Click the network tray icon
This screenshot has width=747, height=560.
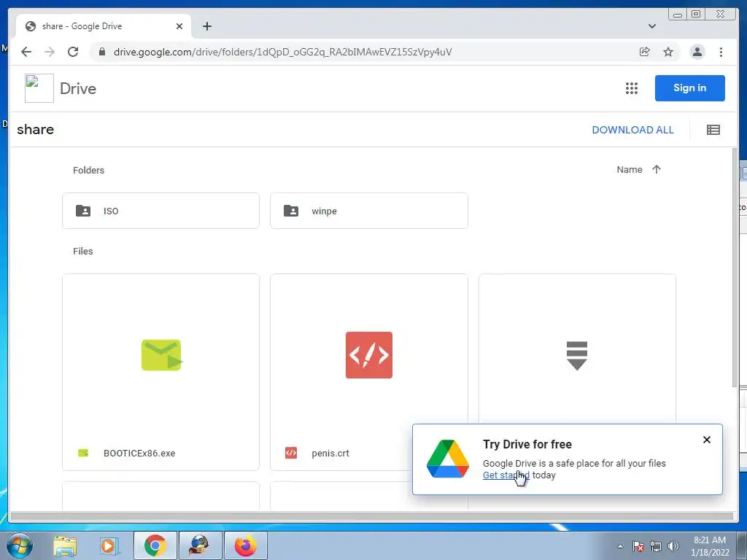click(x=656, y=546)
